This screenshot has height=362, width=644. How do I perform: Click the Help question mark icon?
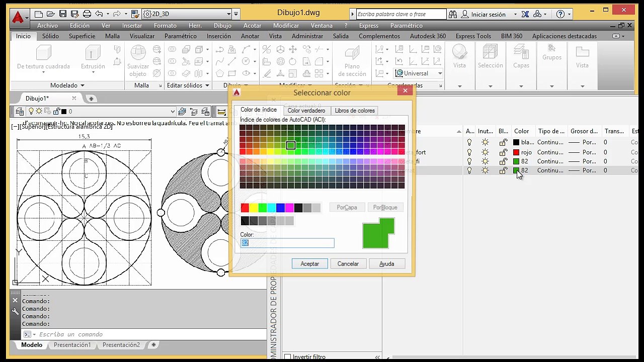pyautogui.click(x=560, y=14)
